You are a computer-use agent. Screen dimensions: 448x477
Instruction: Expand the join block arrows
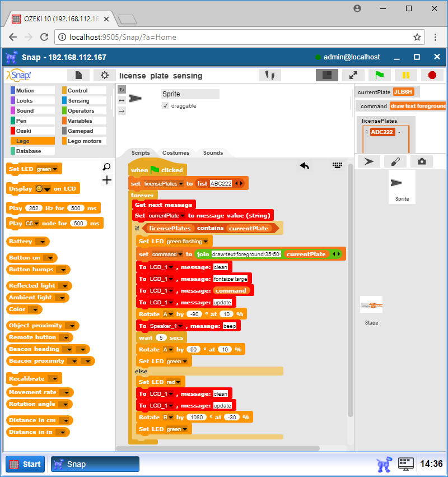pos(336,254)
